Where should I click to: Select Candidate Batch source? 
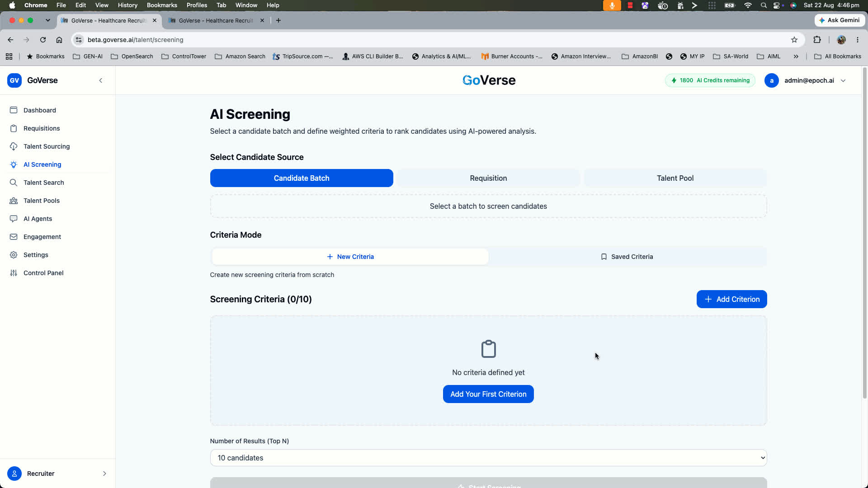click(x=302, y=178)
